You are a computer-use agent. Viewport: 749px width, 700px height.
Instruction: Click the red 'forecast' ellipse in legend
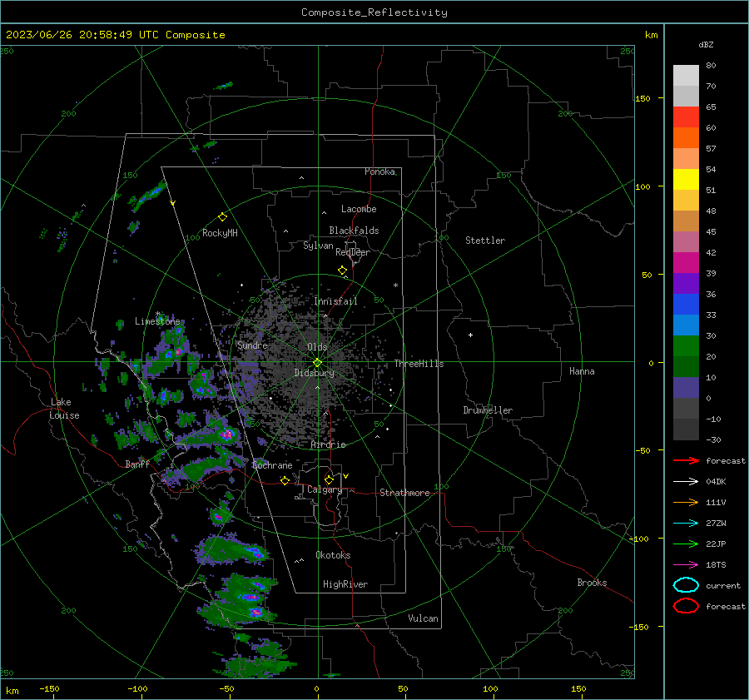coord(686,606)
